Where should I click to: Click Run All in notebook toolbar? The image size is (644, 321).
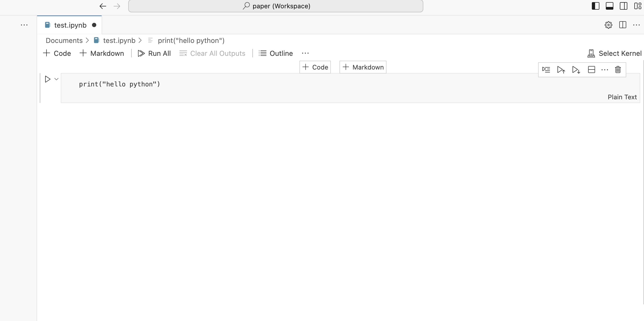(154, 53)
